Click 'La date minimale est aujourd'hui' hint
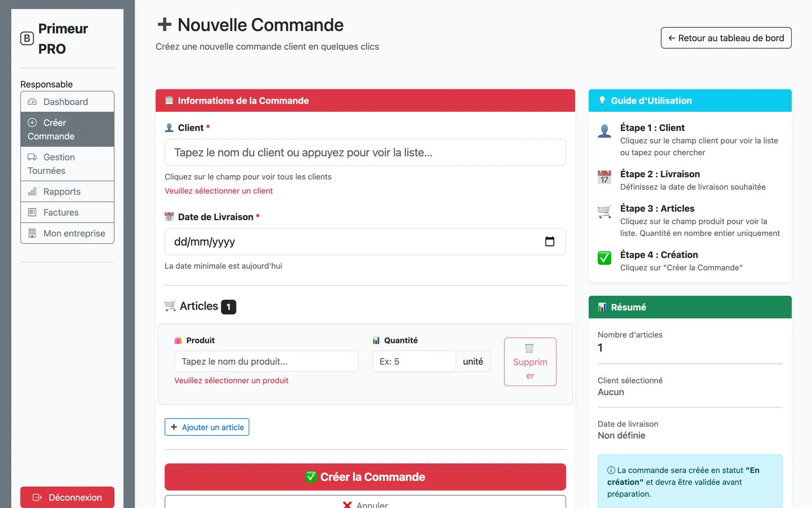This screenshot has width=812, height=508. click(223, 266)
